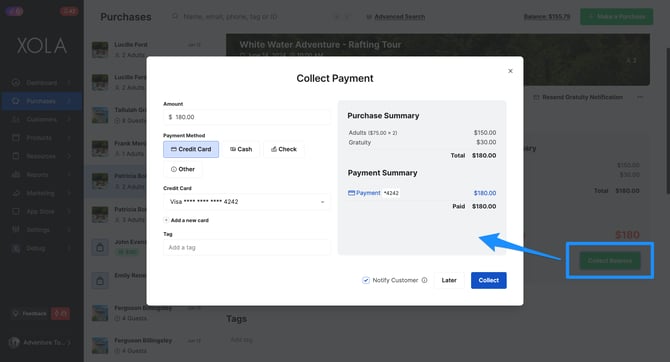
Task: Click the green Collect Balance button
Action: click(610, 261)
